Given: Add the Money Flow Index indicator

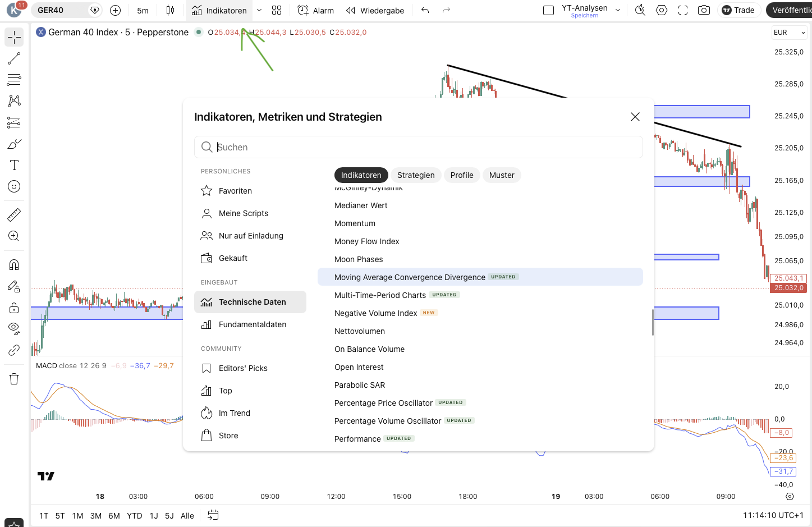Looking at the screenshot, I should pyautogui.click(x=480, y=241).
